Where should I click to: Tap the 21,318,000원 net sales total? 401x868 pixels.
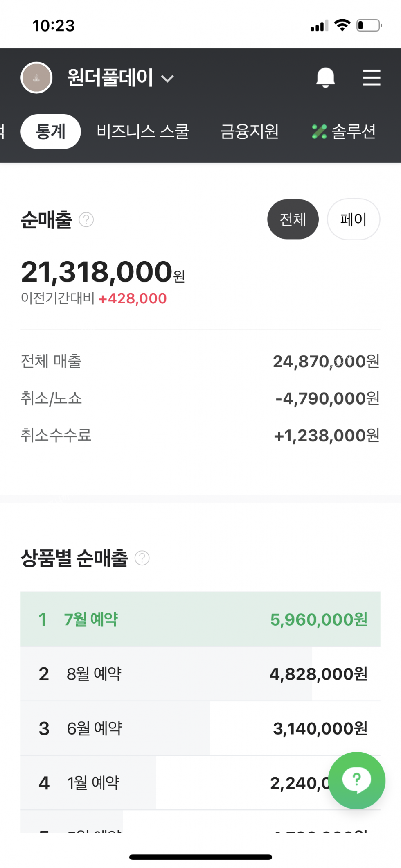(x=102, y=272)
